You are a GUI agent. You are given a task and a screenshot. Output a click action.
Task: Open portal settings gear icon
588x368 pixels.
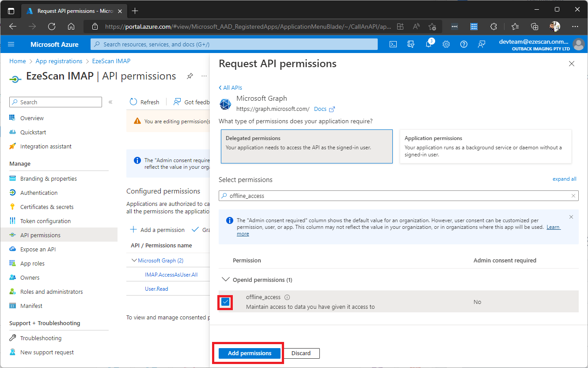[446, 44]
